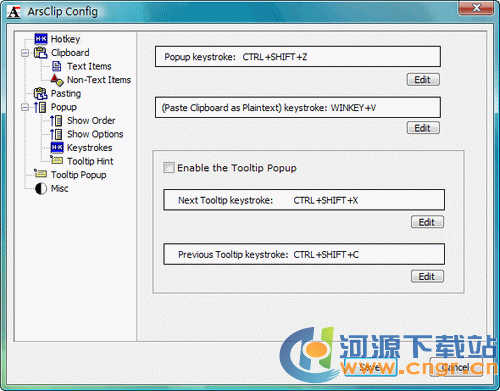500x391 pixels.
Task: Select the Popup tree label
Action: (64, 107)
